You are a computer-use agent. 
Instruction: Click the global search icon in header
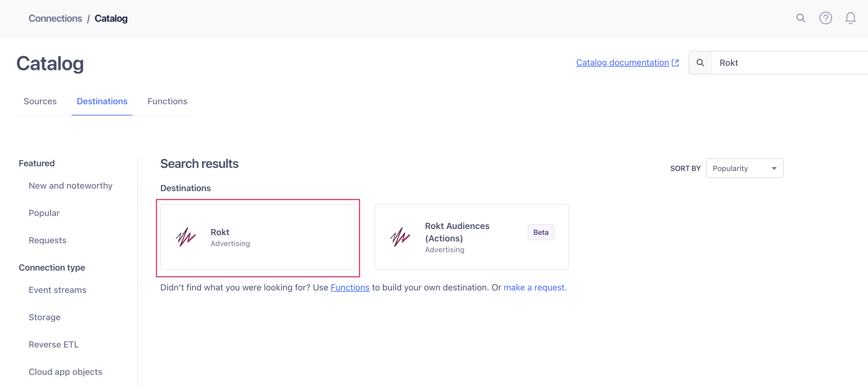coord(801,18)
